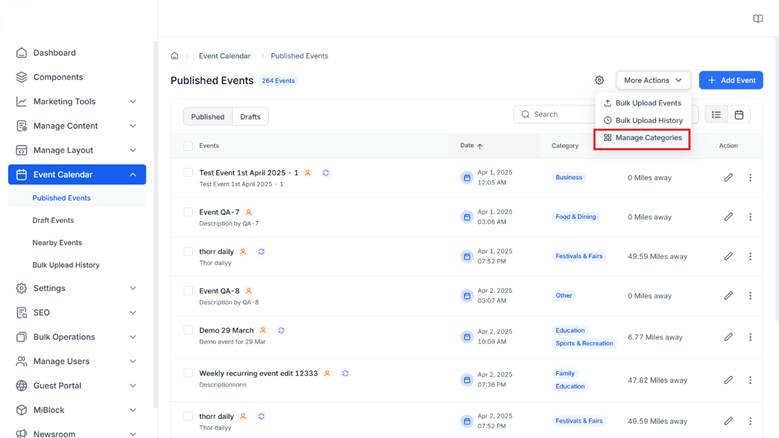Open three-dot menu for Weekly recurring event

coord(750,380)
